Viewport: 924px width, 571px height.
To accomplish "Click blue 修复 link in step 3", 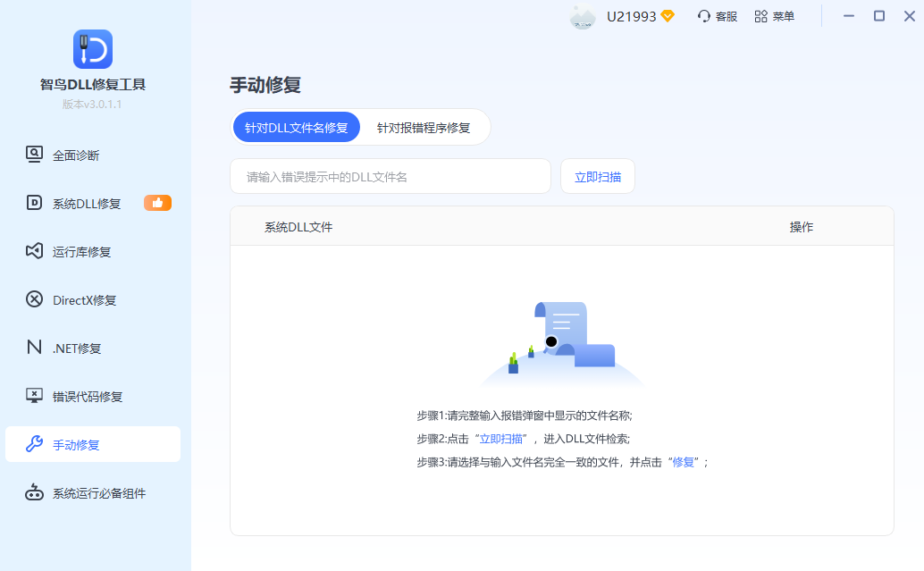I will point(684,462).
